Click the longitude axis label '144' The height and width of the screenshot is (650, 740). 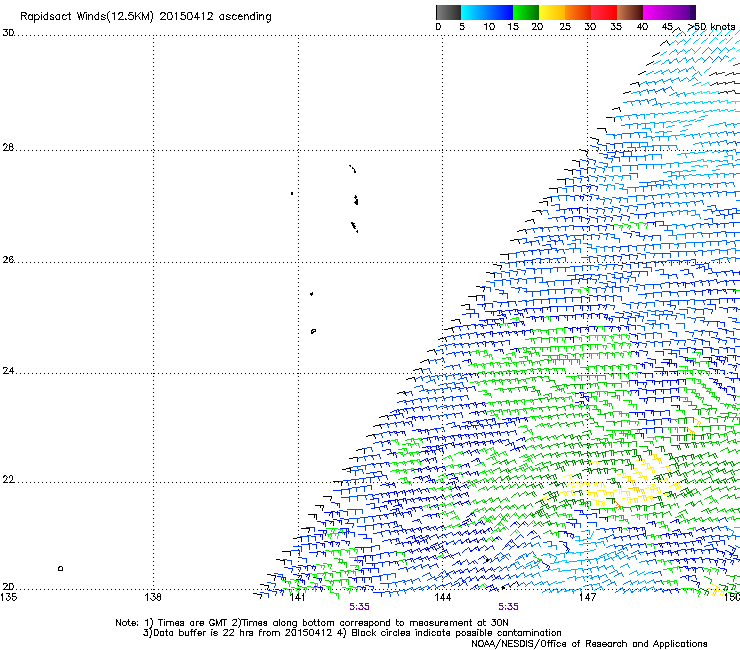[x=442, y=597]
